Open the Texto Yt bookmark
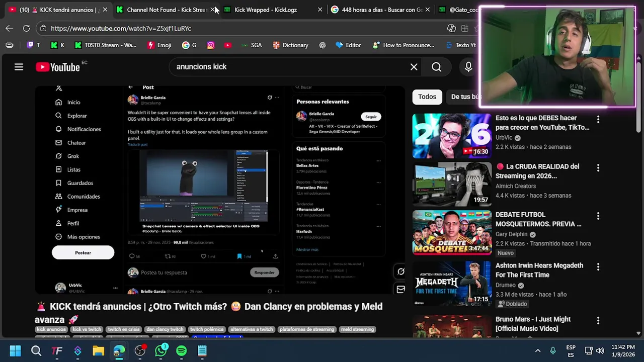This screenshot has width=644, height=362. click(x=461, y=45)
